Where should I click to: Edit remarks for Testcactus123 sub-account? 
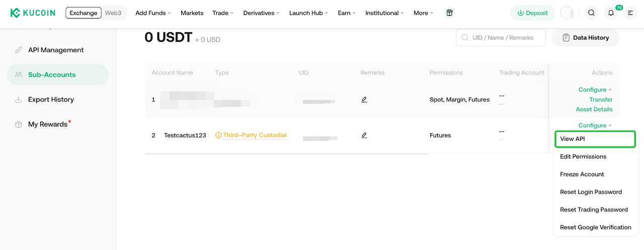[364, 135]
